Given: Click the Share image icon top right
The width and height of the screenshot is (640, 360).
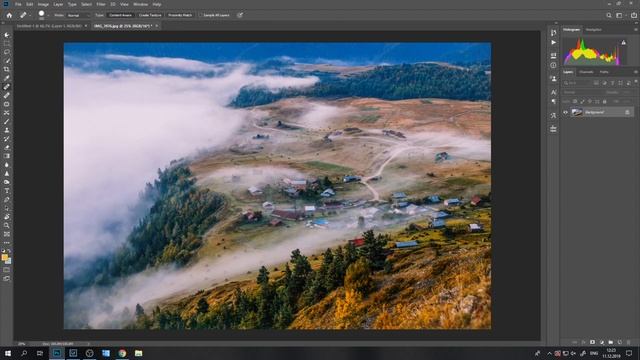Looking at the screenshot, I should (x=634, y=15).
